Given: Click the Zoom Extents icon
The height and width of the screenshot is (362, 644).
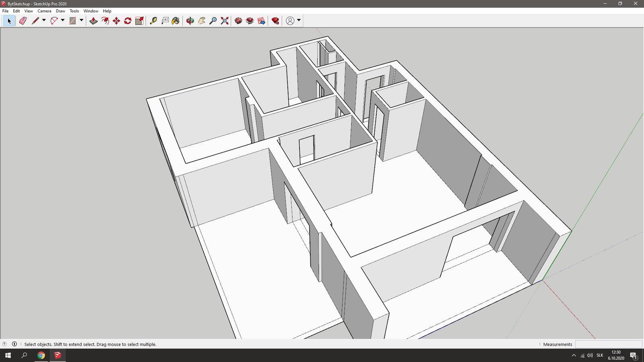Looking at the screenshot, I should (225, 21).
